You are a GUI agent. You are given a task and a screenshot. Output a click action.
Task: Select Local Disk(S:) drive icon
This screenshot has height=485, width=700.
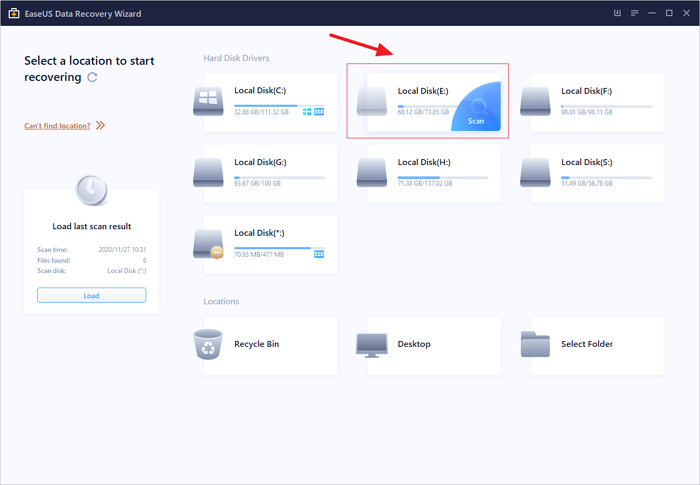pyautogui.click(x=535, y=172)
